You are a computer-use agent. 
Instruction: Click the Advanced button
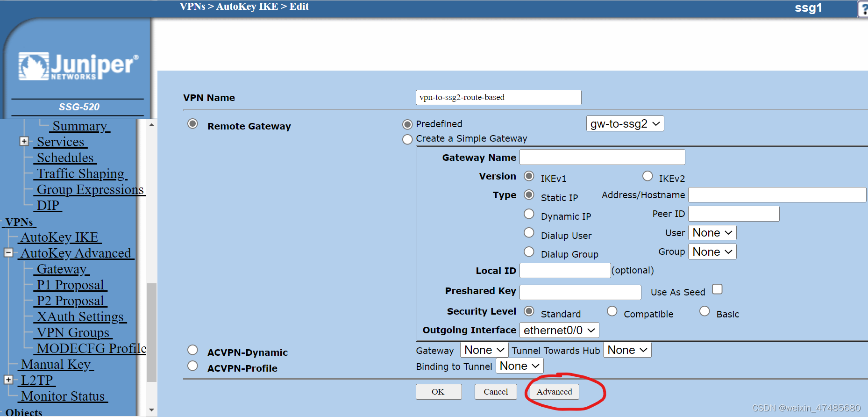(x=554, y=392)
